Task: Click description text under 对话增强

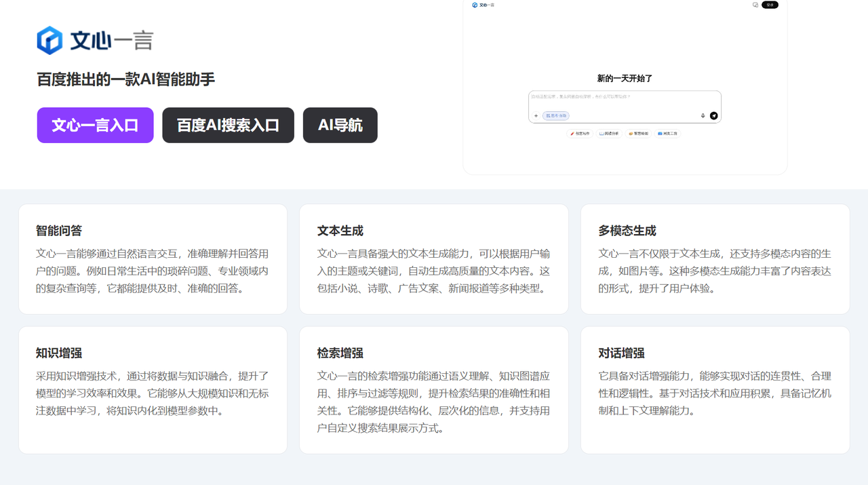Action: click(x=715, y=393)
